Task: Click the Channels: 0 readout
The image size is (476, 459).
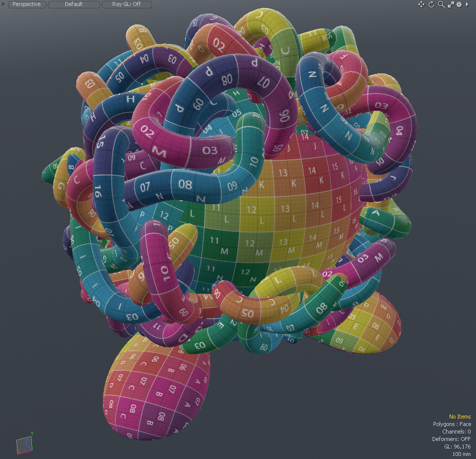Action: tap(456, 432)
